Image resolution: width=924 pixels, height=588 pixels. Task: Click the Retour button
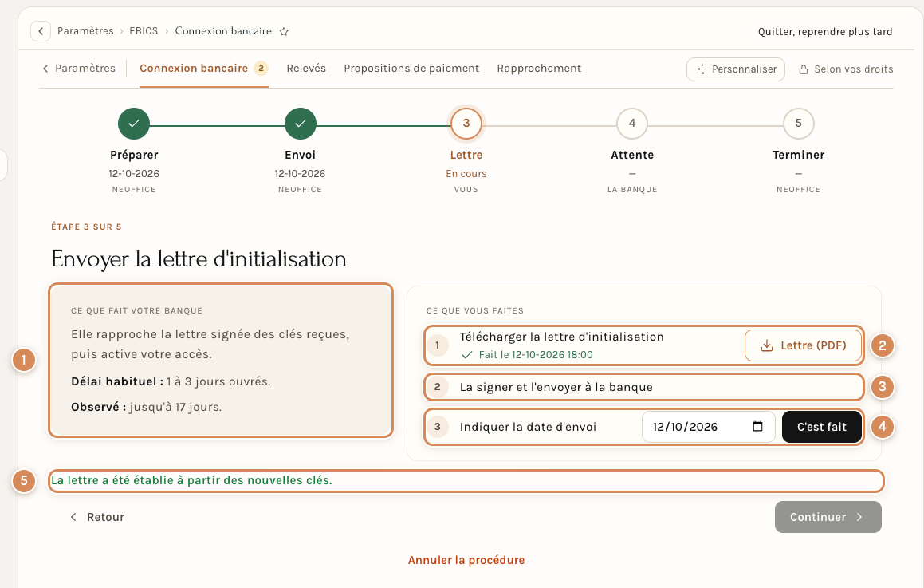point(97,517)
